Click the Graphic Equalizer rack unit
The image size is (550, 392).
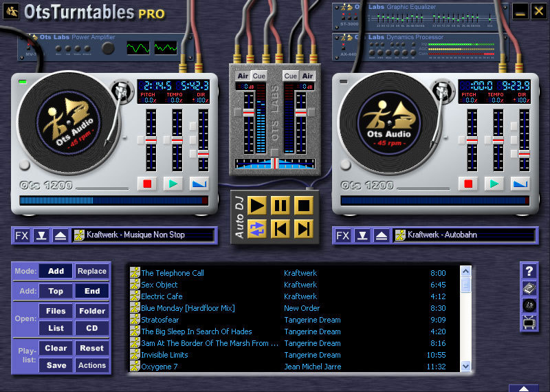[420, 17]
